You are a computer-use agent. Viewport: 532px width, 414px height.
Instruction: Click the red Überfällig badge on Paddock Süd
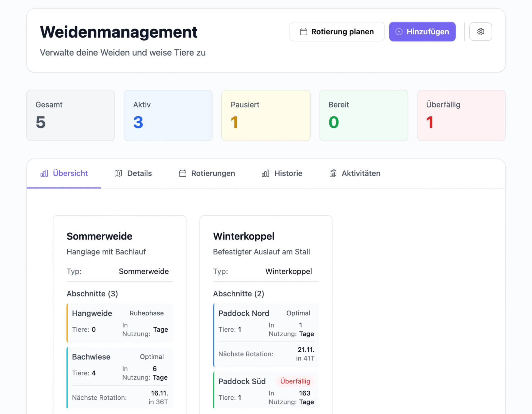coord(295,381)
